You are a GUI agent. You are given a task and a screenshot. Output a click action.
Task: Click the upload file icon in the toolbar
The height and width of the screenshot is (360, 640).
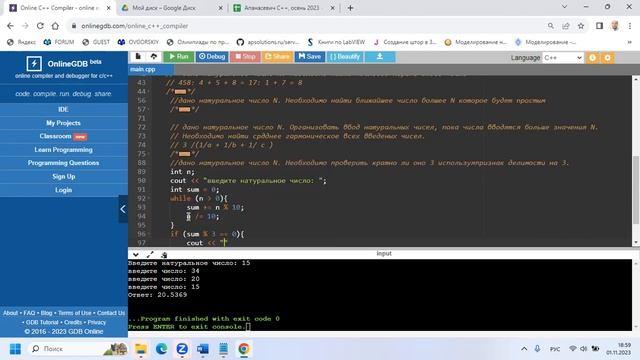[x=153, y=57]
